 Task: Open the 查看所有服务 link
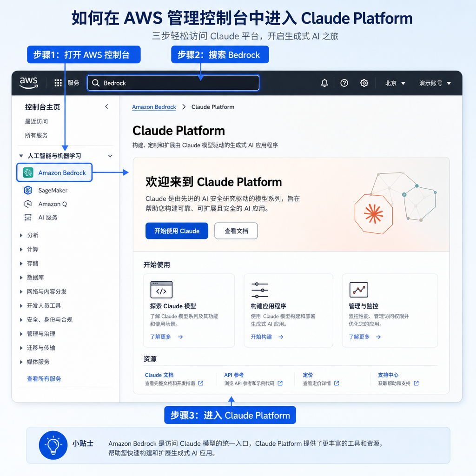click(x=44, y=378)
